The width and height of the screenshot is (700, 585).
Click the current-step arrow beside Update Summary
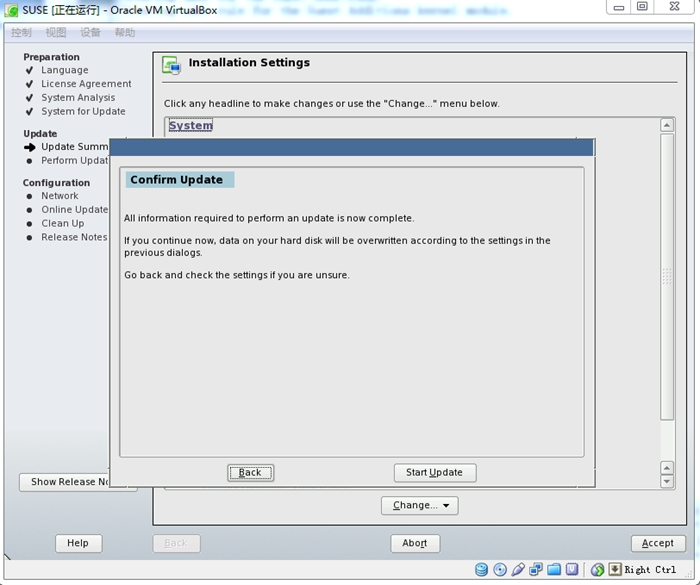coord(29,147)
